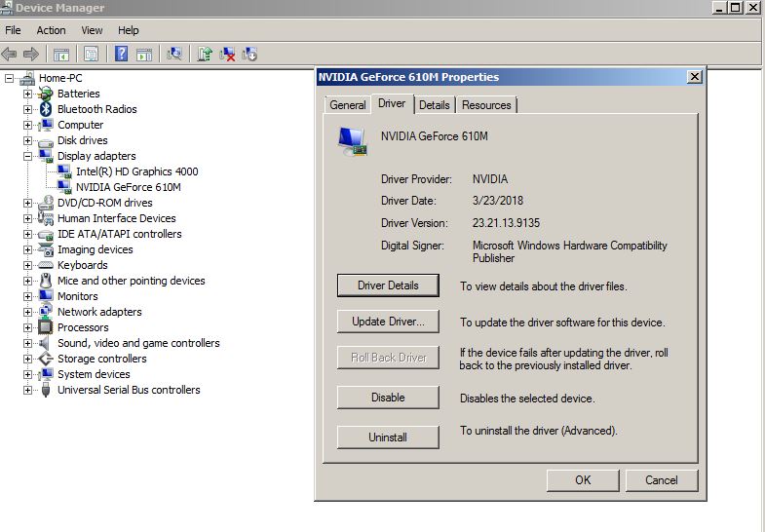Expand the Human Interface Devices node
This screenshot has width=765, height=532.
pyautogui.click(x=27, y=218)
